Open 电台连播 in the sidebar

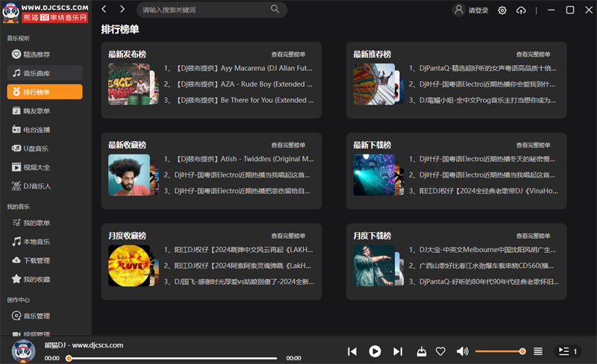point(45,130)
